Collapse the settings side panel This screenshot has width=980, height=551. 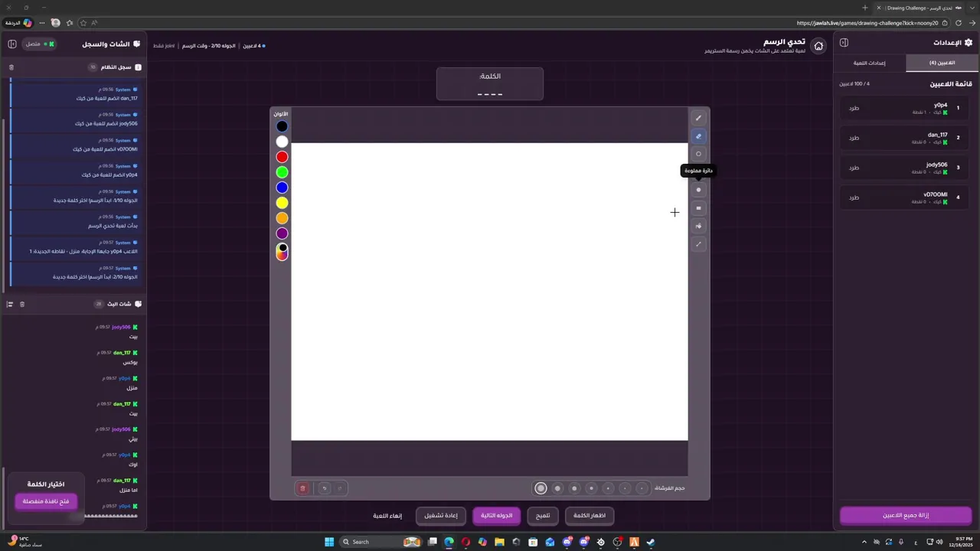pos(844,43)
